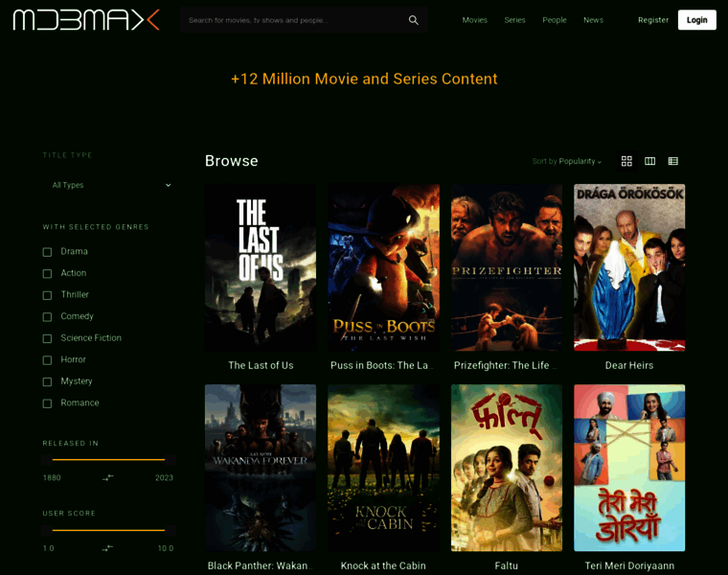The width and height of the screenshot is (728, 575).
Task: Open the All Types dropdown
Action: point(110,185)
